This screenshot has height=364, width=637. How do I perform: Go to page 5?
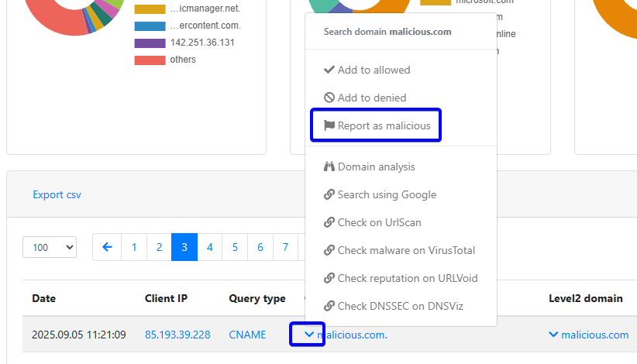point(235,247)
